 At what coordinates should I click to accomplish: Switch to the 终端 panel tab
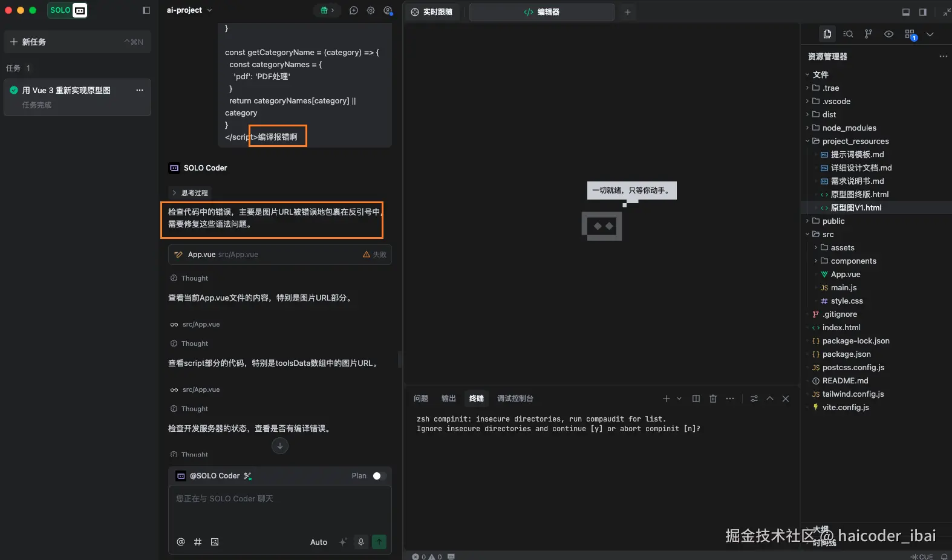[477, 399]
